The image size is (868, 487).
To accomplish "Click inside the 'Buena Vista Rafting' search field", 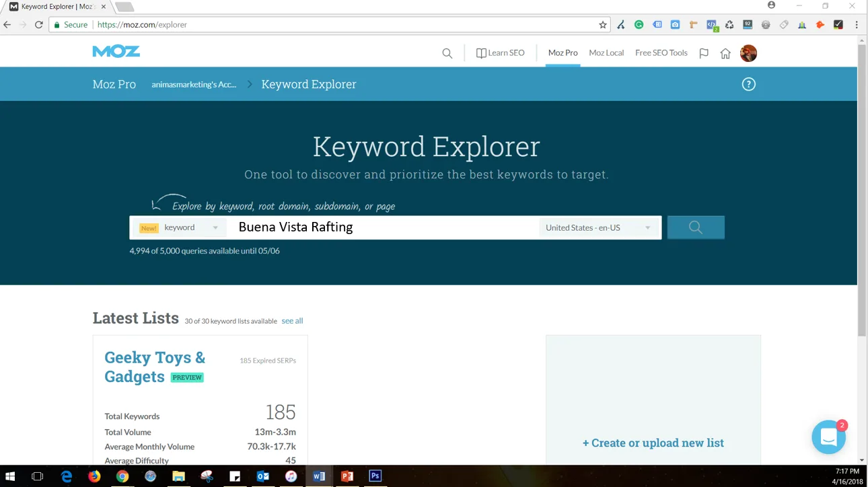I will [384, 227].
